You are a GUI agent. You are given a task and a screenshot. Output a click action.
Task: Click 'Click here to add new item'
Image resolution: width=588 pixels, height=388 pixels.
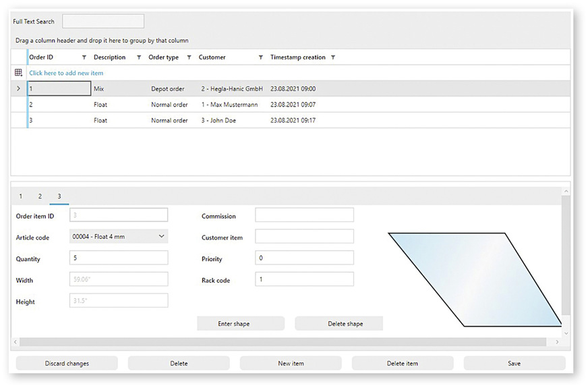pyautogui.click(x=66, y=73)
